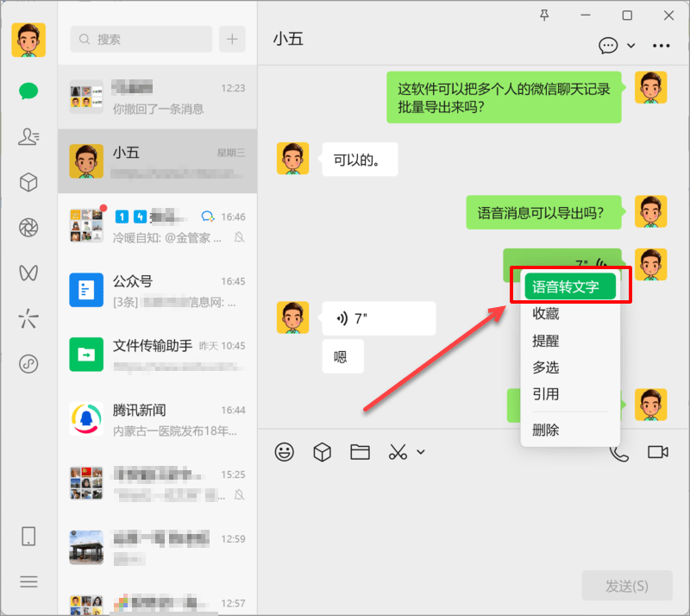Select 删除 in the context menu
This screenshot has height=616, width=690.
pos(546,430)
